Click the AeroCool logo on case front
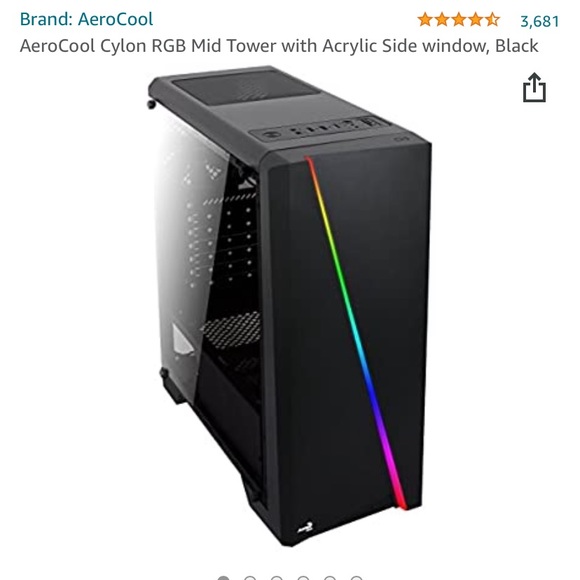Viewport: 580px width, 580px height. pyautogui.click(x=306, y=527)
